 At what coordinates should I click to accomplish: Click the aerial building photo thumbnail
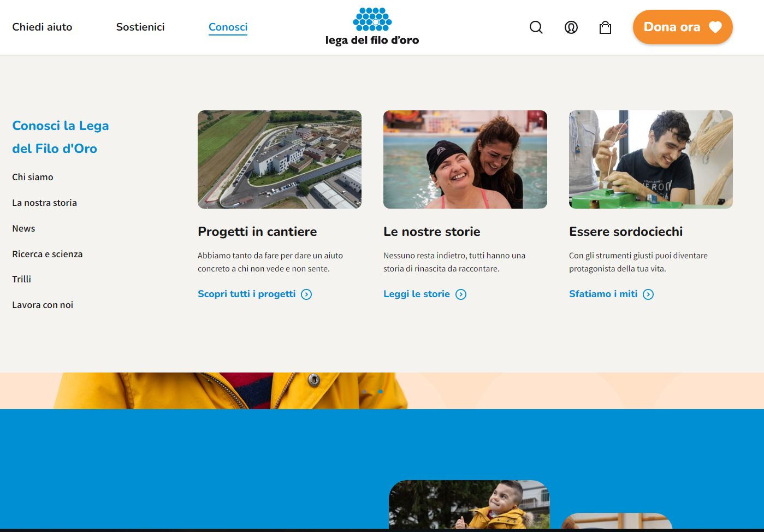(x=279, y=159)
